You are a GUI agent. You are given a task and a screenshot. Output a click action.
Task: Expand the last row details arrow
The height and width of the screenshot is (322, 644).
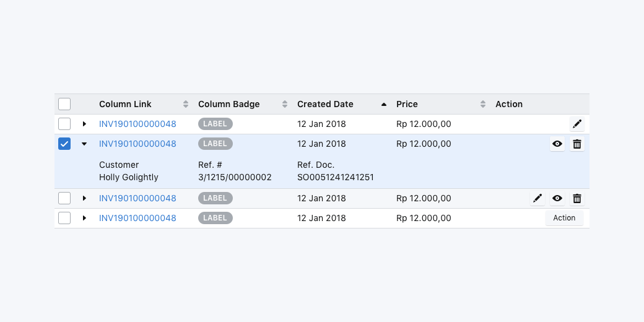[x=84, y=218]
